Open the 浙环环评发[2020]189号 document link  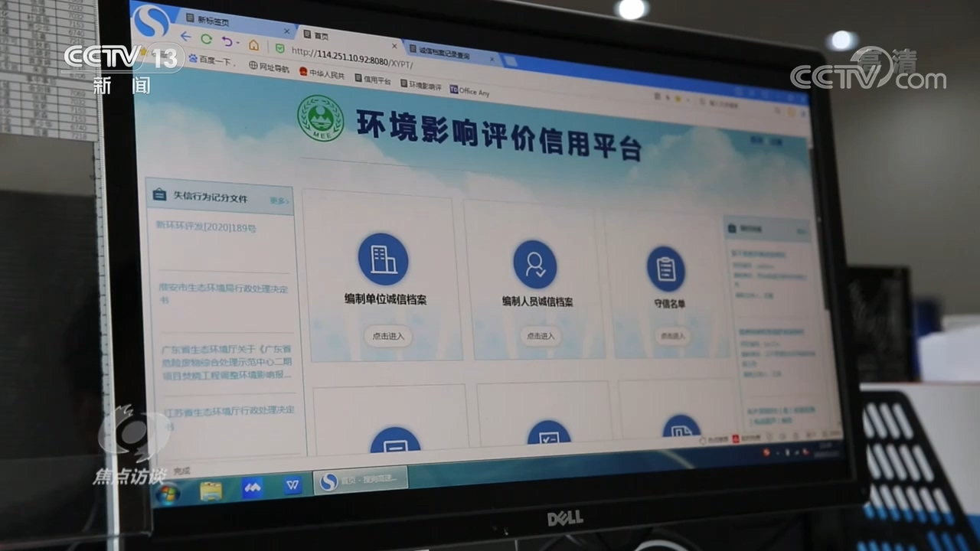pyautogui.click(x=206, y=227)
